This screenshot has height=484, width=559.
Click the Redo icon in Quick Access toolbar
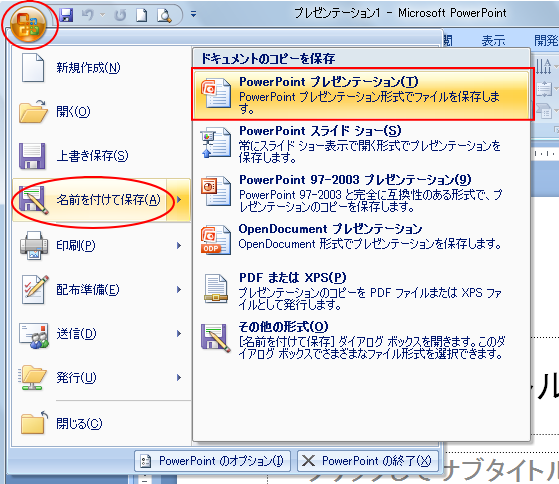click(120, 15)
